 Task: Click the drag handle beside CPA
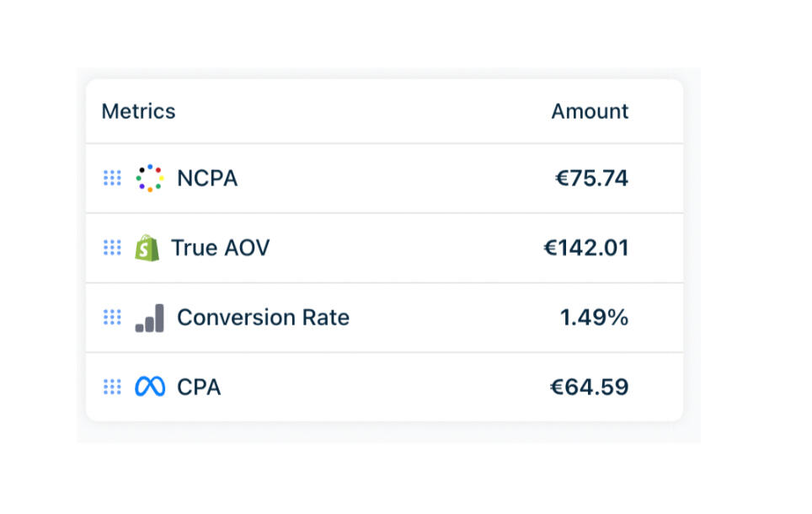point(112,387)
